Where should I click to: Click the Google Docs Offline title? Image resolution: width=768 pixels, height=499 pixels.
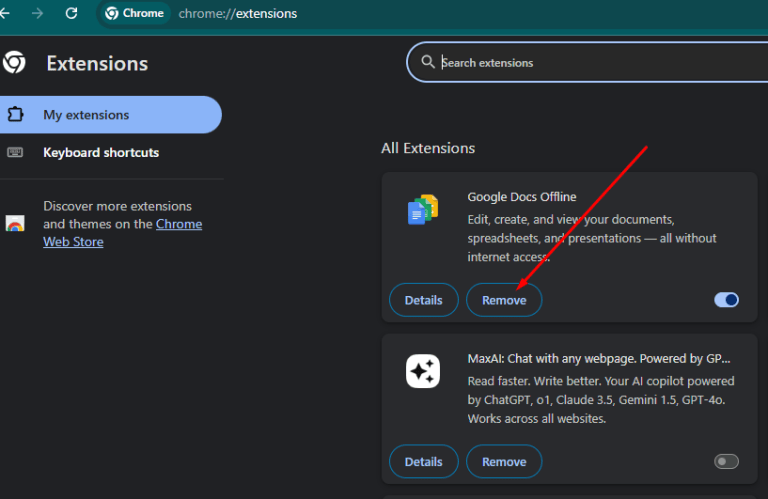[x=522, y=197]
